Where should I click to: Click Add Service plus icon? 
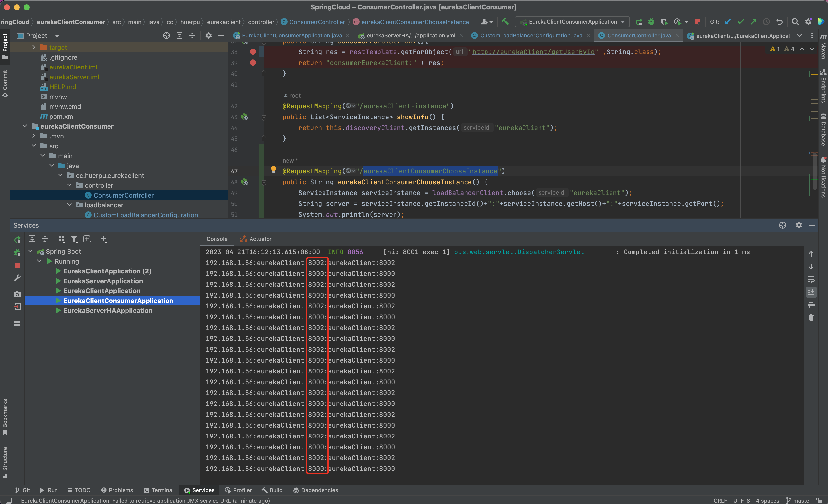[104, 239]
